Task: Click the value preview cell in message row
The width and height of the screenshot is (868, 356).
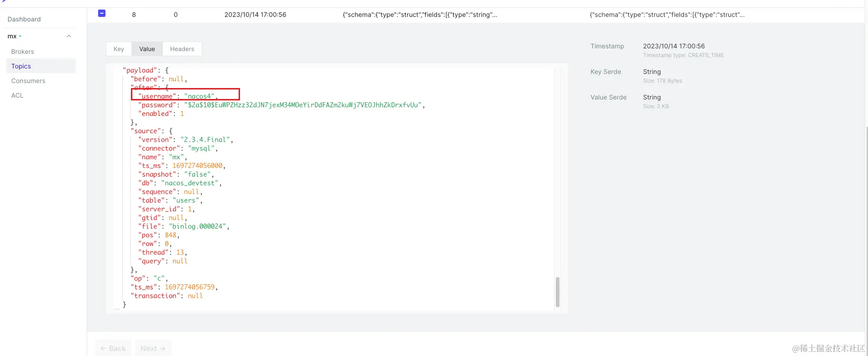Action: 667,15
